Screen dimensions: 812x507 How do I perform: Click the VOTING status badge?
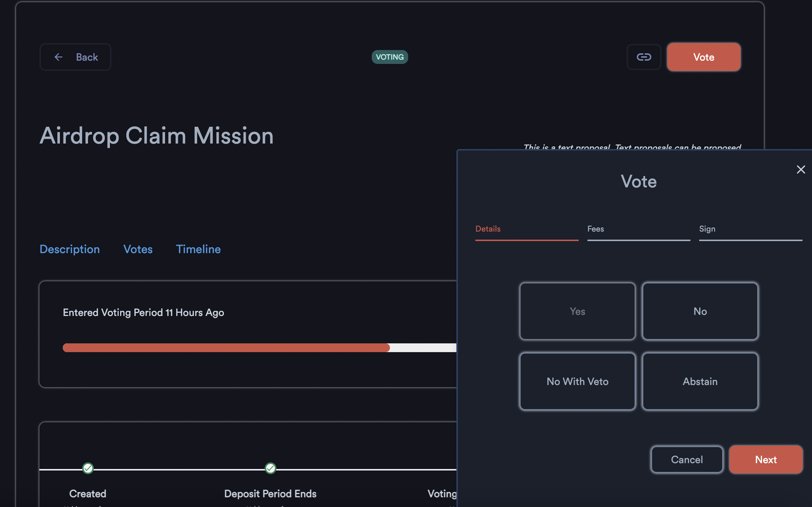tap(390, 57)
